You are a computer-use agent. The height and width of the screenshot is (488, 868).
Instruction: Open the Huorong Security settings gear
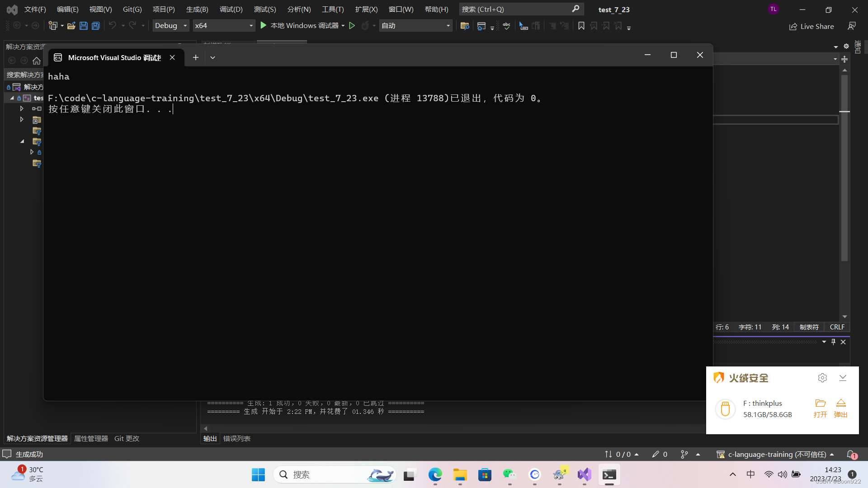coord(822,378)
